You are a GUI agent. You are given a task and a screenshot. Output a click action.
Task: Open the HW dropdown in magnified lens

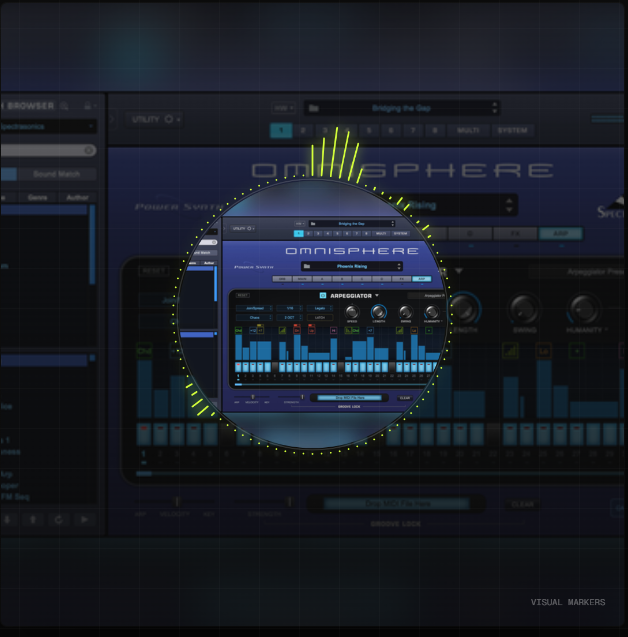[300, 223]
